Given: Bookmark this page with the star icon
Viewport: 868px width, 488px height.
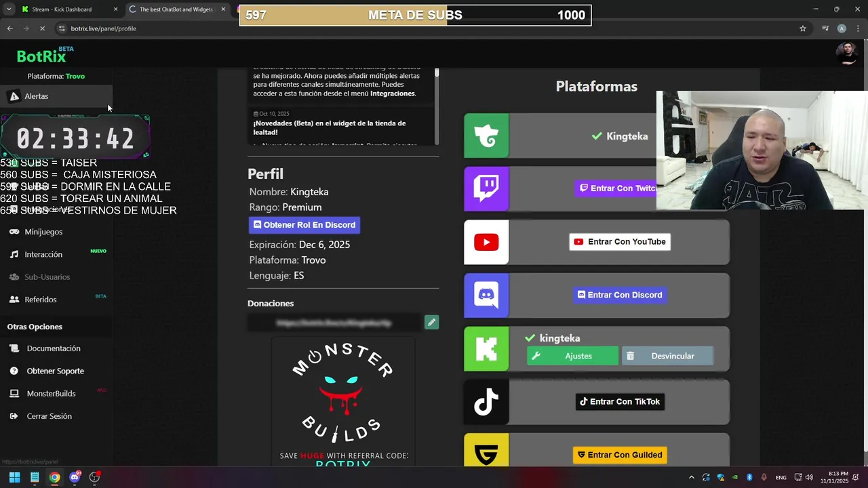Looking at the screenshot, I should click(803, 28).
